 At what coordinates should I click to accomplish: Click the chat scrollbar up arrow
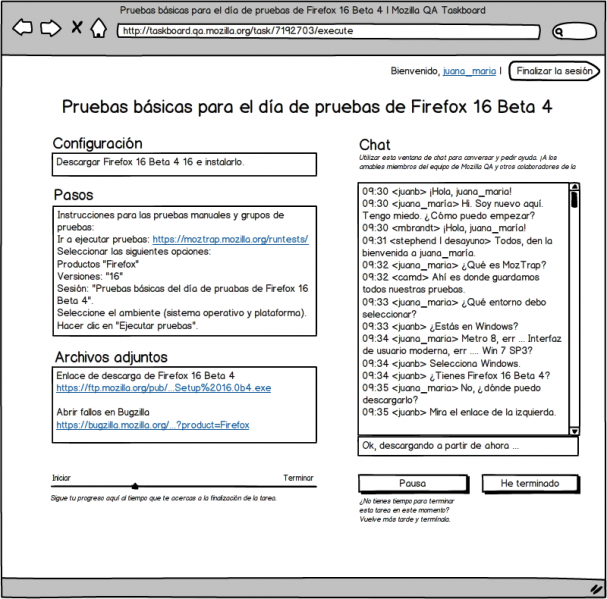tap(574, 187)
